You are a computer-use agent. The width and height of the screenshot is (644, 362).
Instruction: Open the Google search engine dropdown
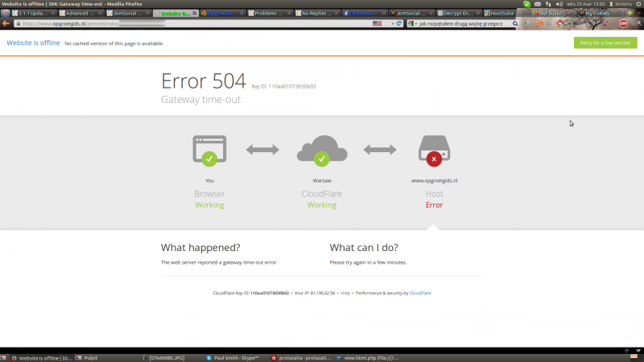coord(412,24)
